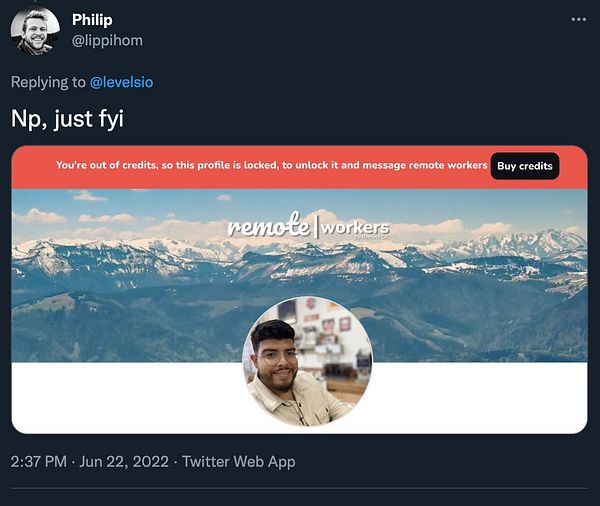Click the red out of credits banner text
This screenshot has width=600, height=506.
pos(272,165)
